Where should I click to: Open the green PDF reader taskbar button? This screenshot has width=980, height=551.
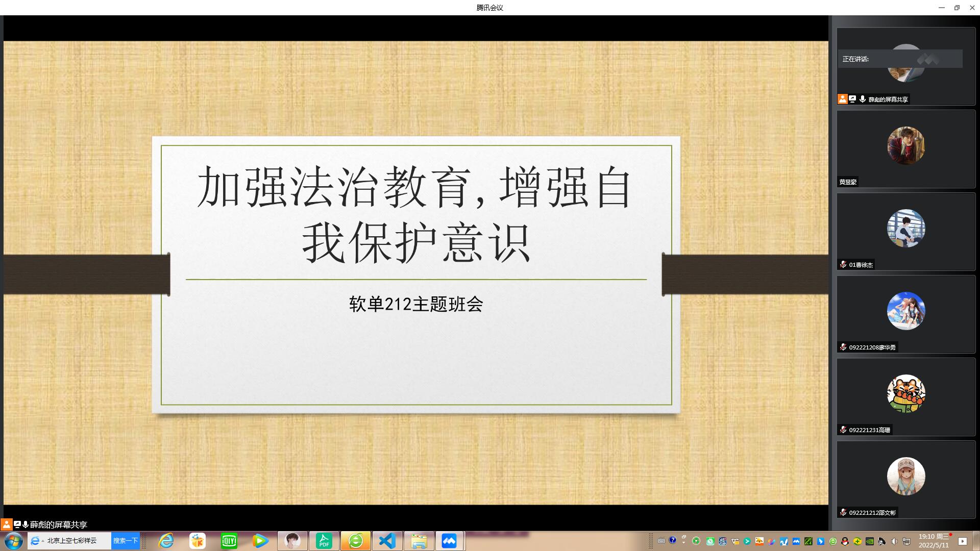click(x=324, y=541)
